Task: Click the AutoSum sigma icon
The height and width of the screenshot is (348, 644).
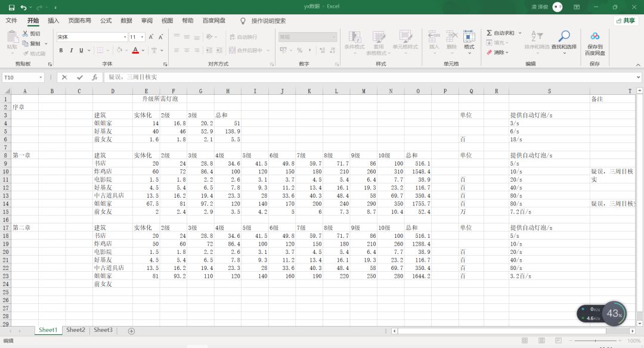Action: point(489,33)
